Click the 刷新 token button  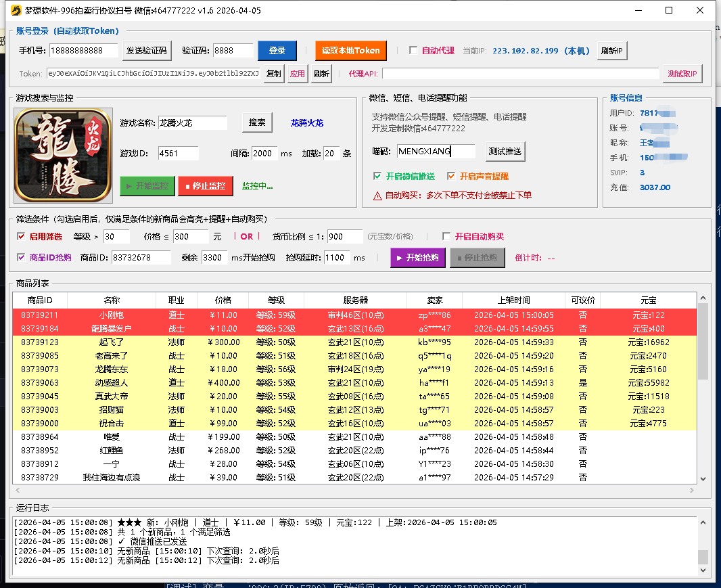(321, 74)
